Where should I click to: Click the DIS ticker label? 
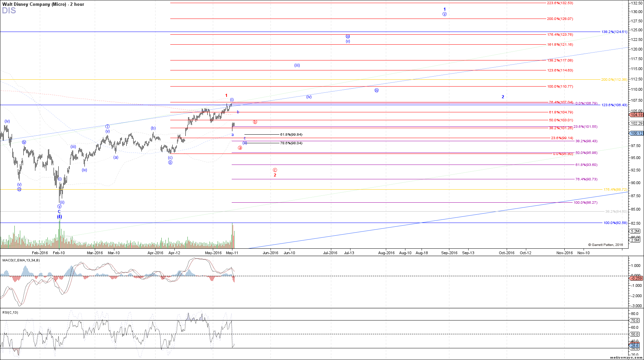point(9,11)
